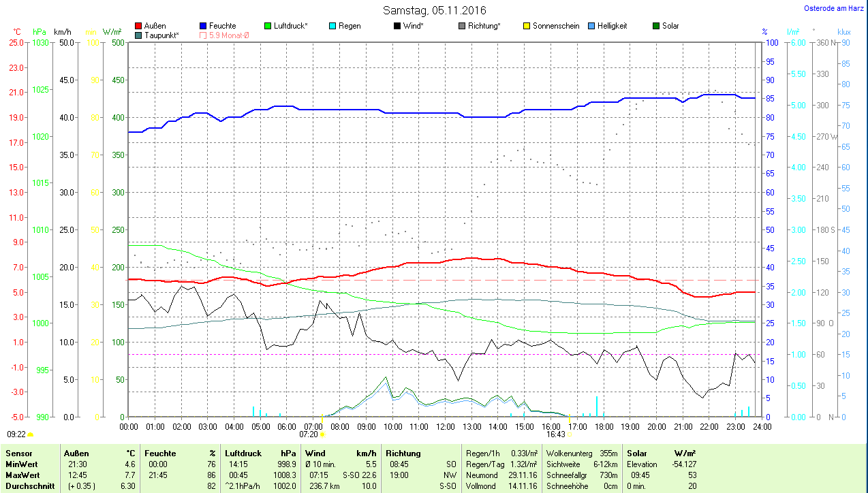The image size is (868, 493).
Task: Click the dark green Solar legend square
Action: [656, 26]
